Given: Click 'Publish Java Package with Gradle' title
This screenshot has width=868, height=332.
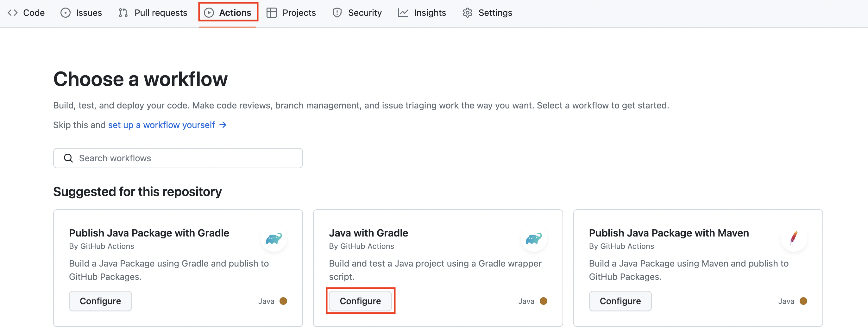Looking at the screenshot, I should [x=149, y=233].
